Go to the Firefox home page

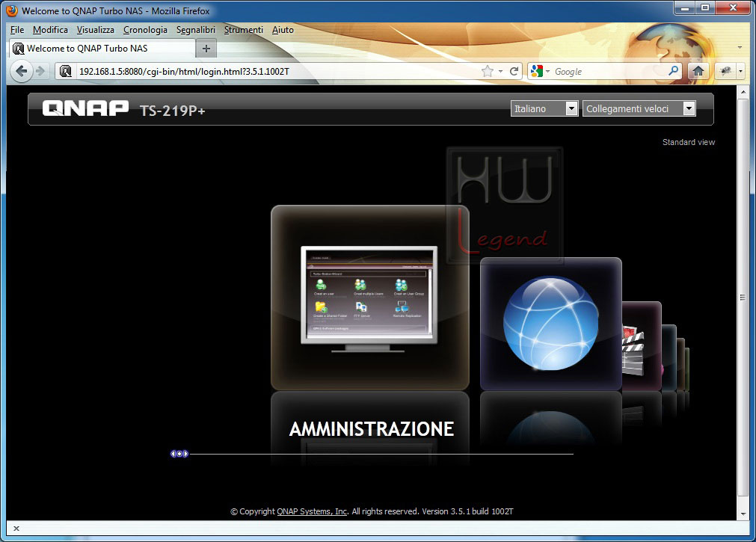coord(698,71)
